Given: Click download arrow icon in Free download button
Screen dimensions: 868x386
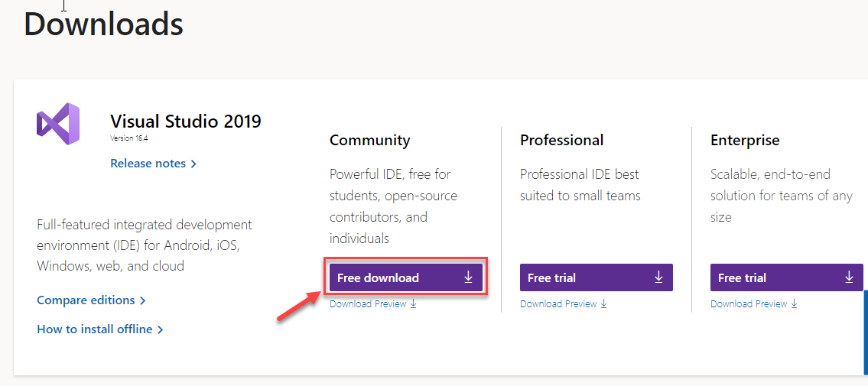Looking at the screenshot, I should pos(468,277).
